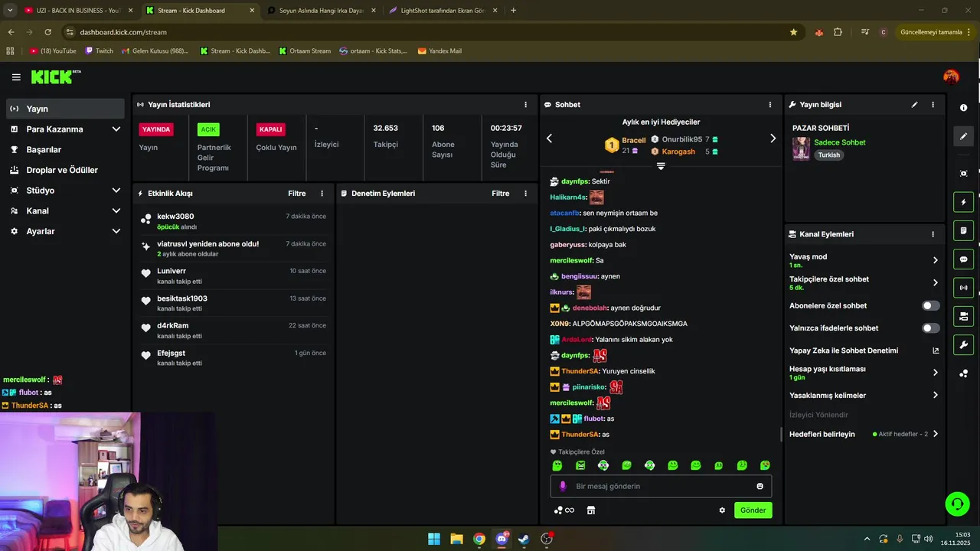
Task: Open the green support headset button
Action: (957, 504)
